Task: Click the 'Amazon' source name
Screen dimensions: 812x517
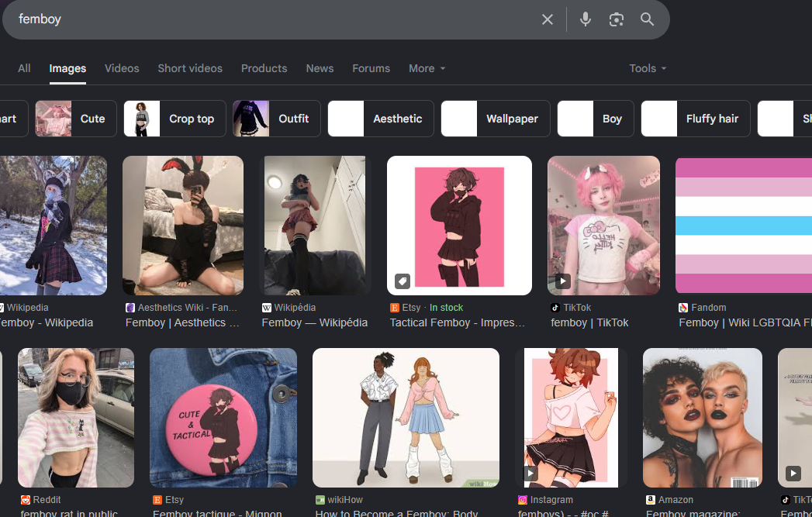Action: (676, 500)
